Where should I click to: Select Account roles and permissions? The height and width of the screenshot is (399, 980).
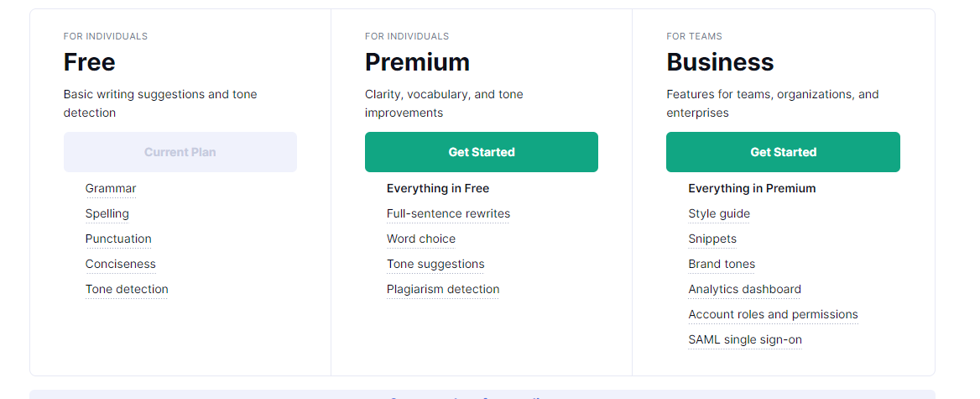coord(773,314)
